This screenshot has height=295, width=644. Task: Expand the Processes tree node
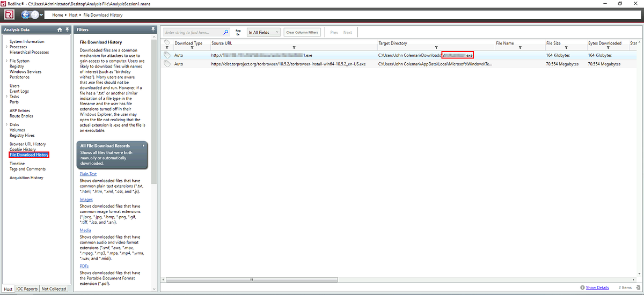pyautogui.click(x=6, y=47)
